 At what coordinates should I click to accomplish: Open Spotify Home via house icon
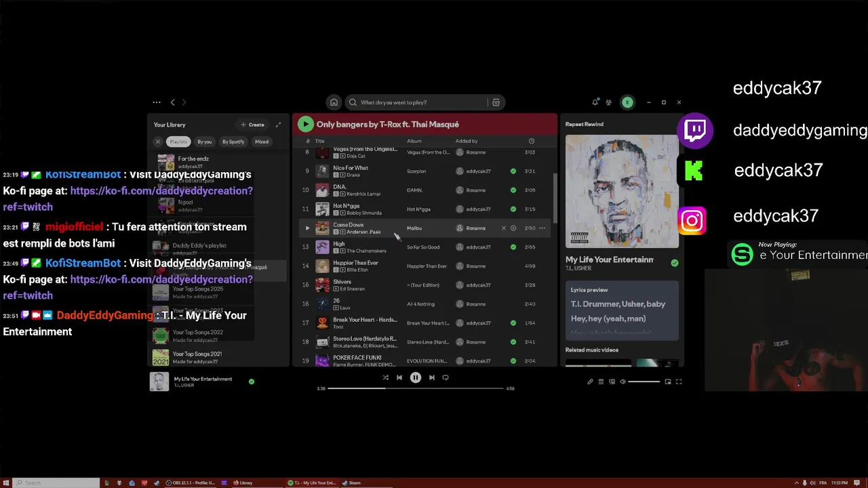point(334,102)
